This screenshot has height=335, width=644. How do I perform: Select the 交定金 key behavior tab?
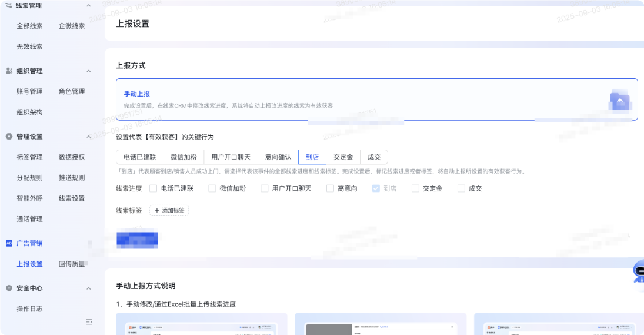pyautogui.click(x=343, y=157)
